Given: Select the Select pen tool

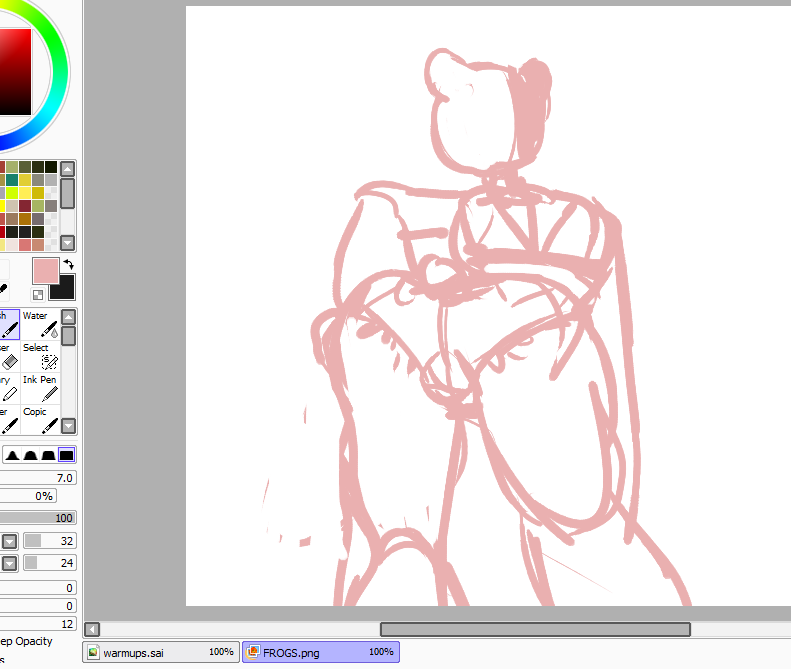Looking at the screenshot, I should [x=40, y=356].
